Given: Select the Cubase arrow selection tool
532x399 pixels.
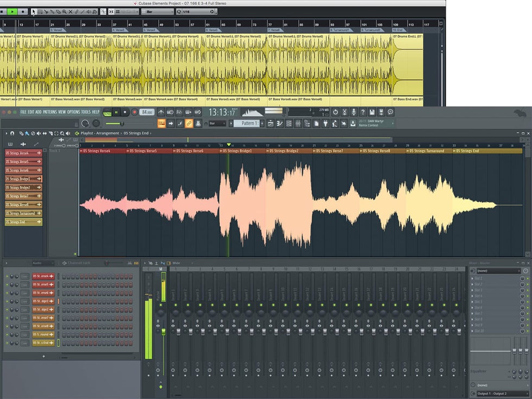Looking at the screenshot, I should point(34,11).
